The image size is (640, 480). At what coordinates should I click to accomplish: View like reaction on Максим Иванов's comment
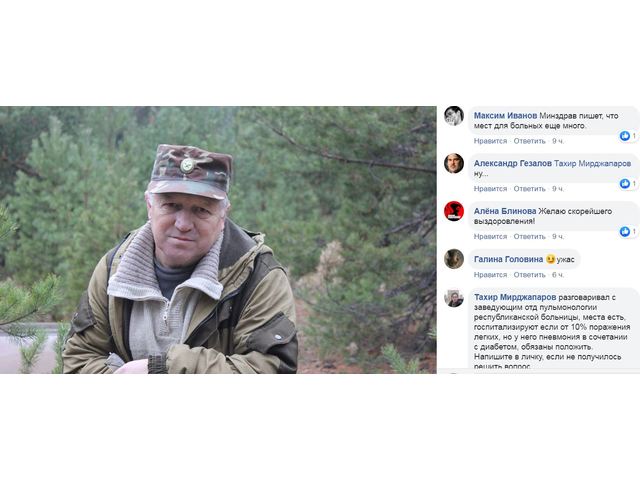click(x=628, y=136)
